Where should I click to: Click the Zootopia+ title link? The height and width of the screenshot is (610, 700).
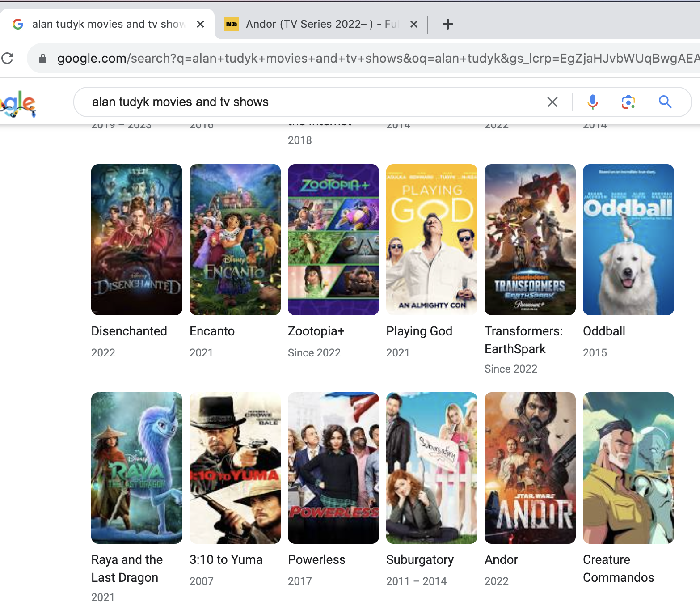316,331
